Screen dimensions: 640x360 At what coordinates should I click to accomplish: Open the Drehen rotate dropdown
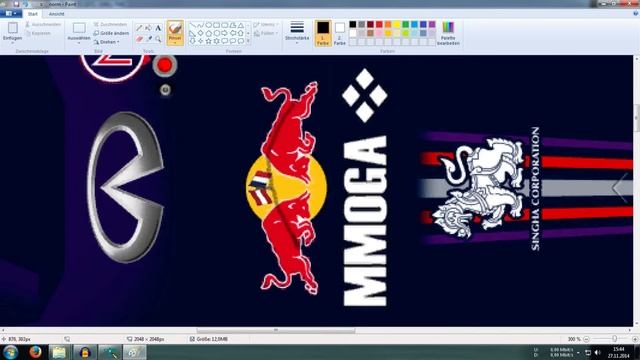tap(107, 42)
